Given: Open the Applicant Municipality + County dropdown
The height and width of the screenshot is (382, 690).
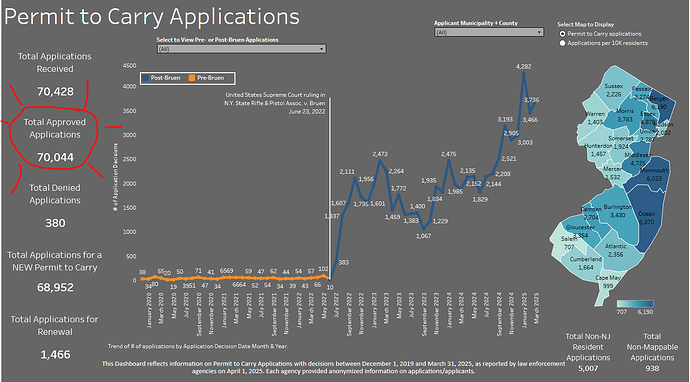Looking at the screenshot, I should tap(488, 32).
